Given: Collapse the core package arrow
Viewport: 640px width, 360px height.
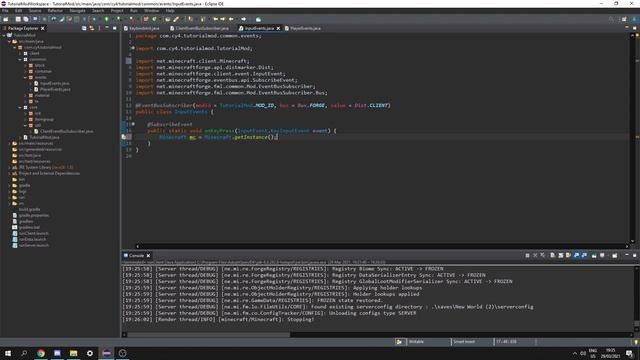Looking at the screenshot, I should (20, 107).
